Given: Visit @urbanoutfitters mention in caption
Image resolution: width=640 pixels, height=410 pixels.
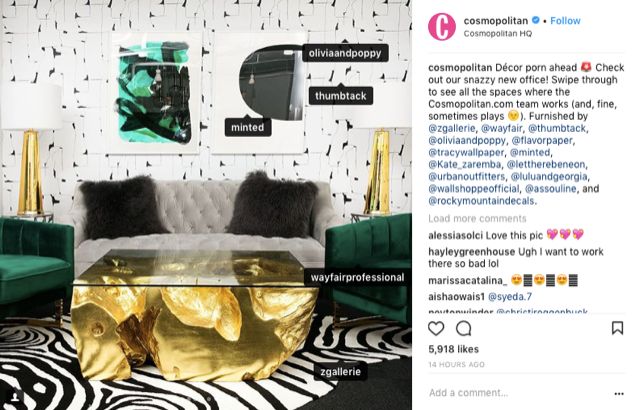Looking at the screenshot, I should pos(467,177).
